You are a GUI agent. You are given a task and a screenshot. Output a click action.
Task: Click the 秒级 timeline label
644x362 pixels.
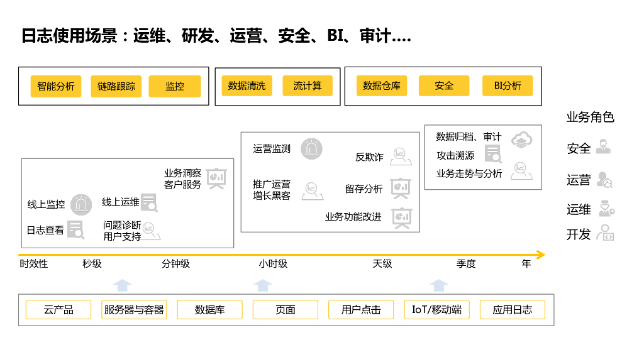click(92, 263)
